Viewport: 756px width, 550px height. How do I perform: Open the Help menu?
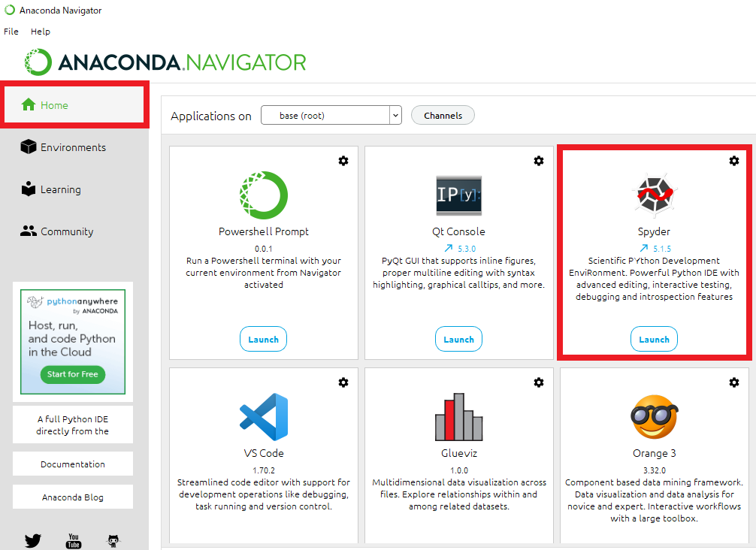(x=41, y=32)
